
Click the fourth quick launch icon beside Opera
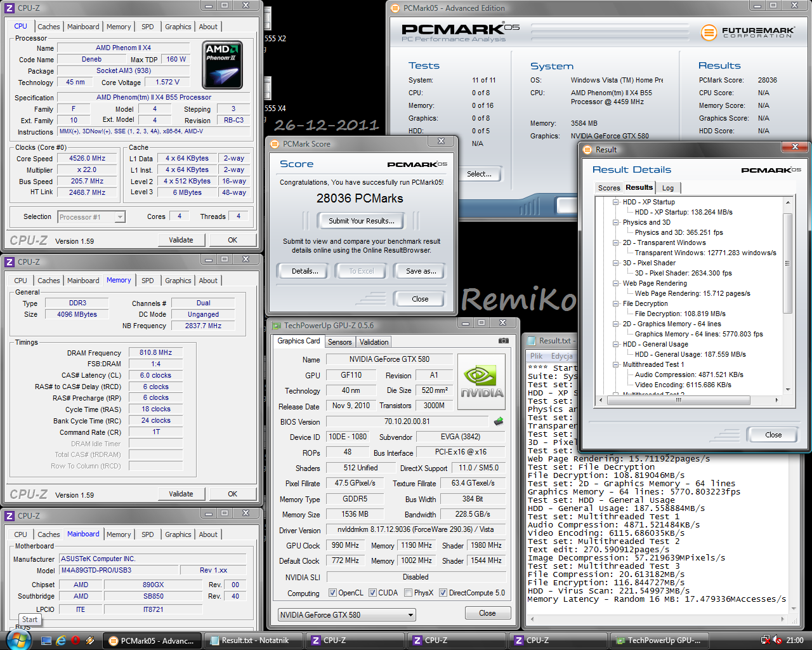point(90,640)
